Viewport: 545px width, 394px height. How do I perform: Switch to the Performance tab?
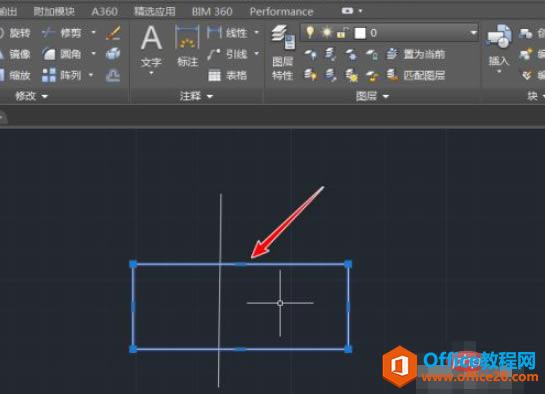point(282,11)
